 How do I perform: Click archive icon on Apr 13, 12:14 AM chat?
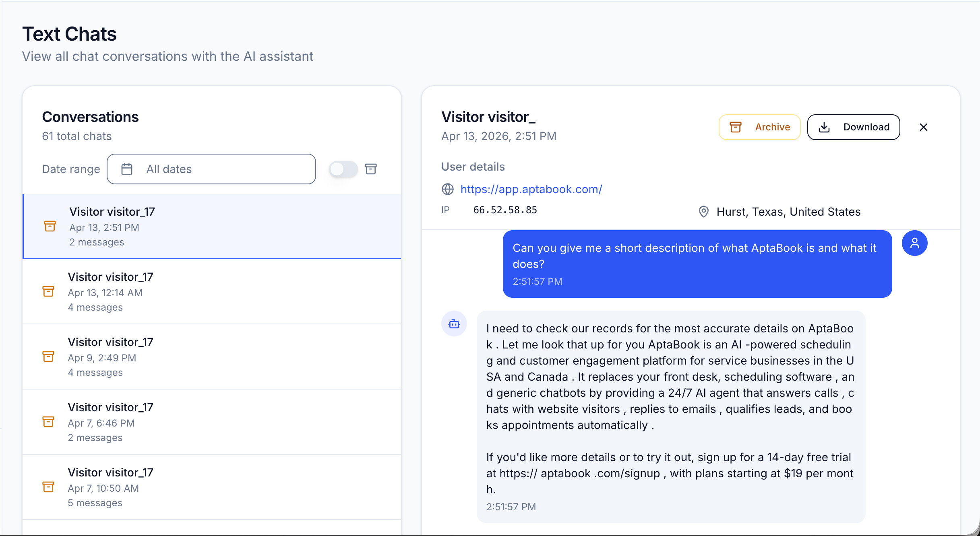(x=48, y=291)
